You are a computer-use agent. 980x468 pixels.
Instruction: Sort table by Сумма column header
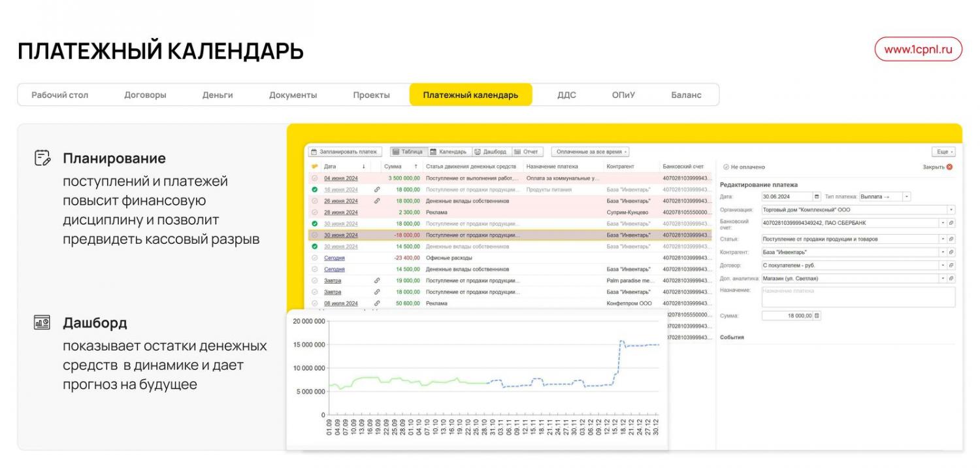393,167
